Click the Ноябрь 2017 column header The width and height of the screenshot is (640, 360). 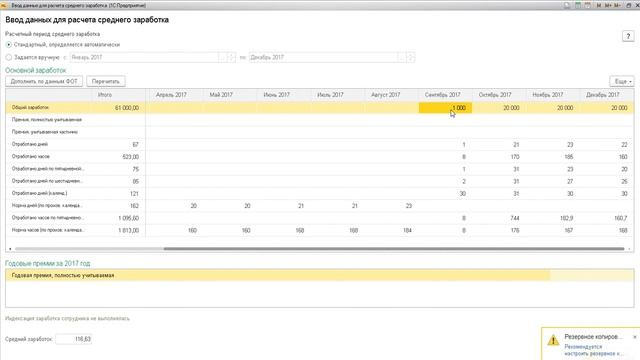click(x=553, y=95)
